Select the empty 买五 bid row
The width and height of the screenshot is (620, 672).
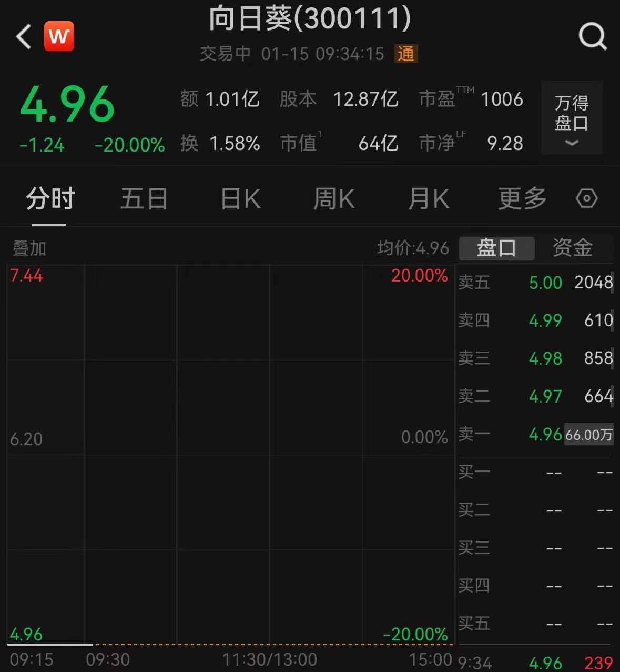[535, 624]
